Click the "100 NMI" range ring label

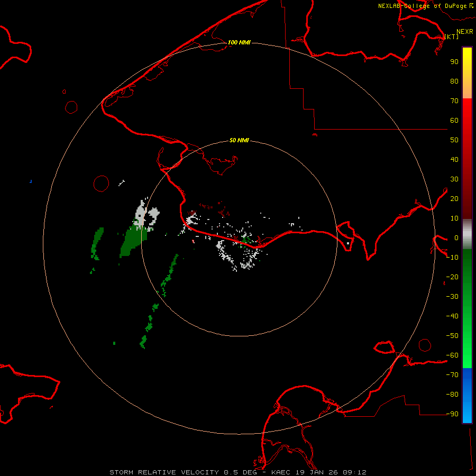coord(239,42)
